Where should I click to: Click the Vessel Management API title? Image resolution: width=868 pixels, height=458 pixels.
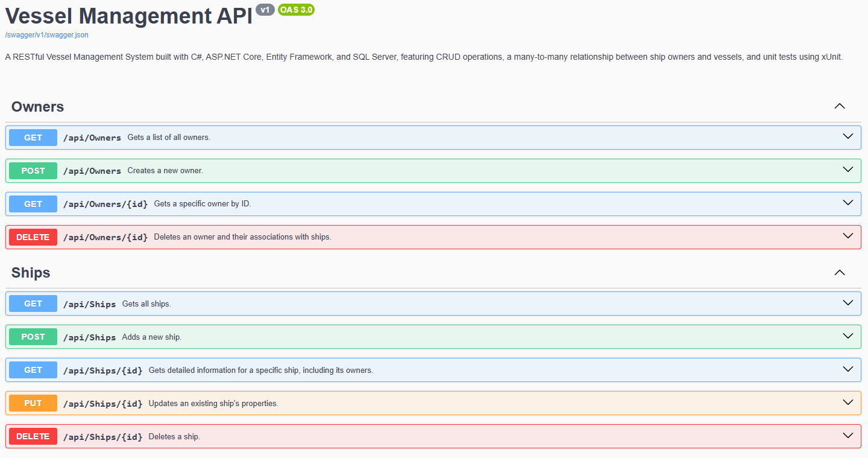[x=128, y=16]
